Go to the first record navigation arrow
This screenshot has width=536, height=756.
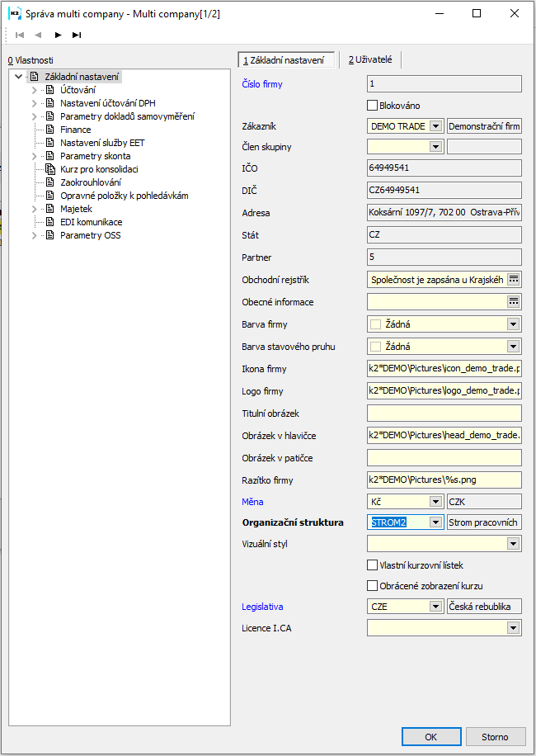coord(20,35)
